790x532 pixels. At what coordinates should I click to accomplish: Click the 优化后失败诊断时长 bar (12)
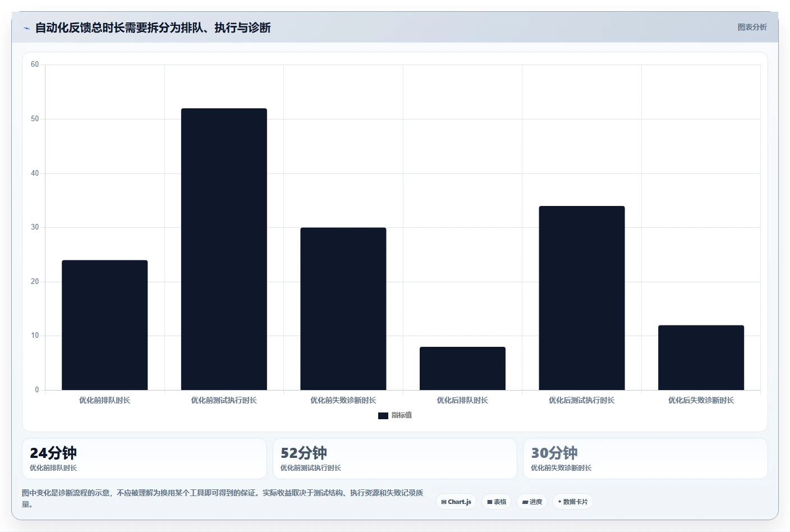tap(701, 357)
